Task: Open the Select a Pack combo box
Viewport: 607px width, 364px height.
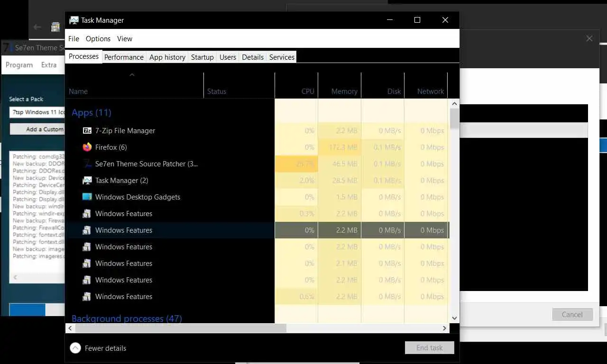Action: [x=37, y=112]
